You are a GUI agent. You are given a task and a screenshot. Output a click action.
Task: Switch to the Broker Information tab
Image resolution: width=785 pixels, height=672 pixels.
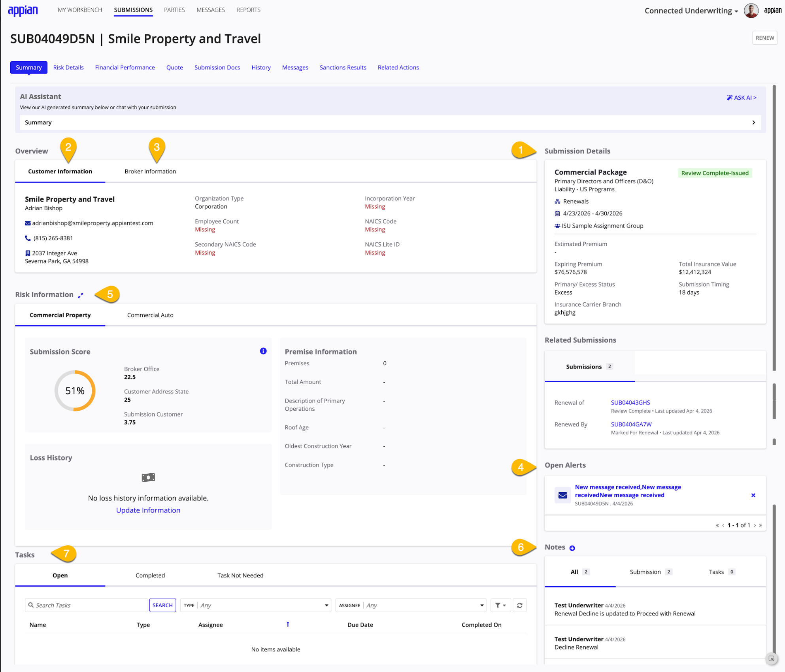coord(150,172)
